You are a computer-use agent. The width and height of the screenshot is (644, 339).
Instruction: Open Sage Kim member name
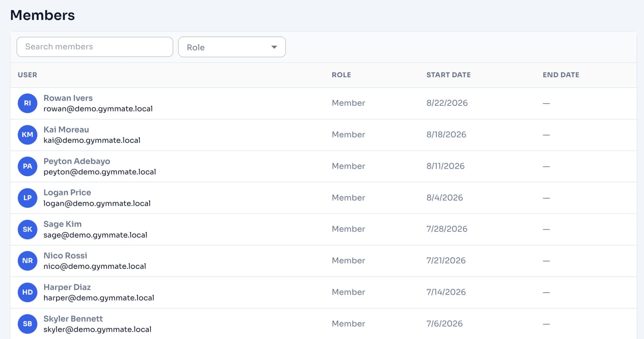click(62, 224)
